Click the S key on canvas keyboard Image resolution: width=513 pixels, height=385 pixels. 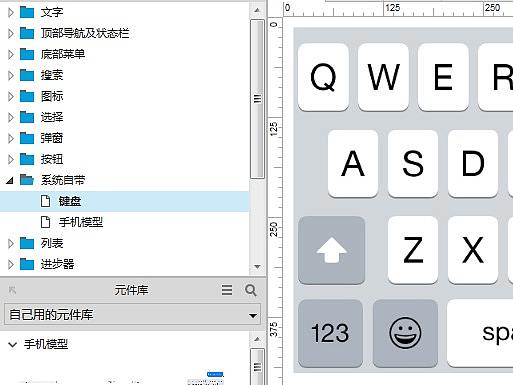pos(413,163)
